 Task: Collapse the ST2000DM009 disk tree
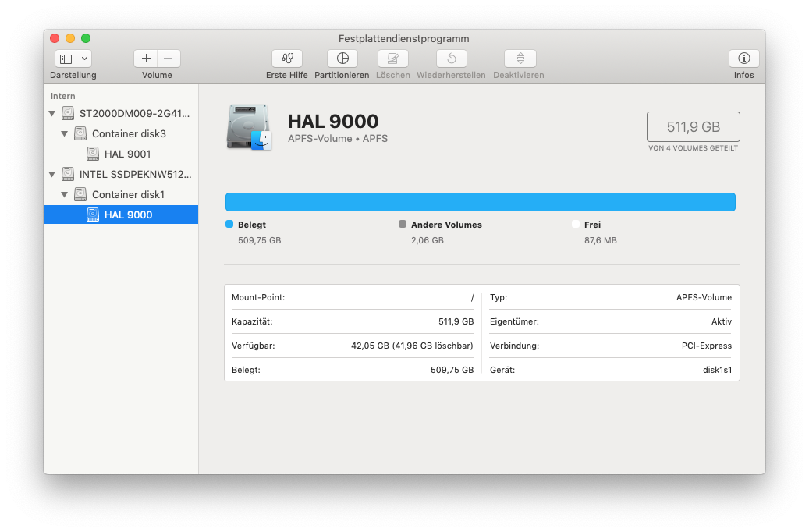(52, 114)
